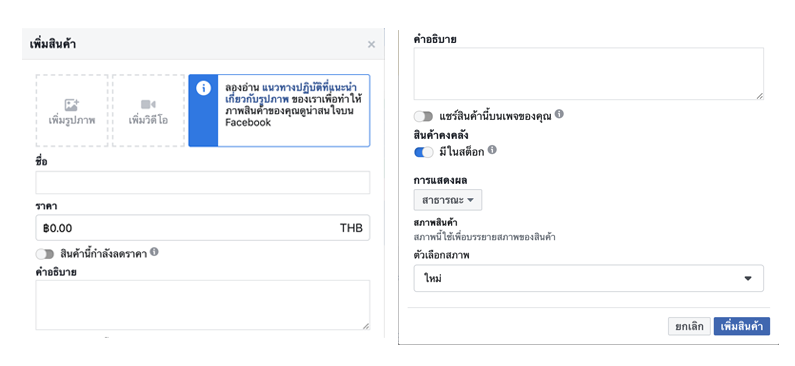Click the blue เพิ่มสินค้า submit button
This screenshot has width=795, height=366.
click(x=742, y=326)
